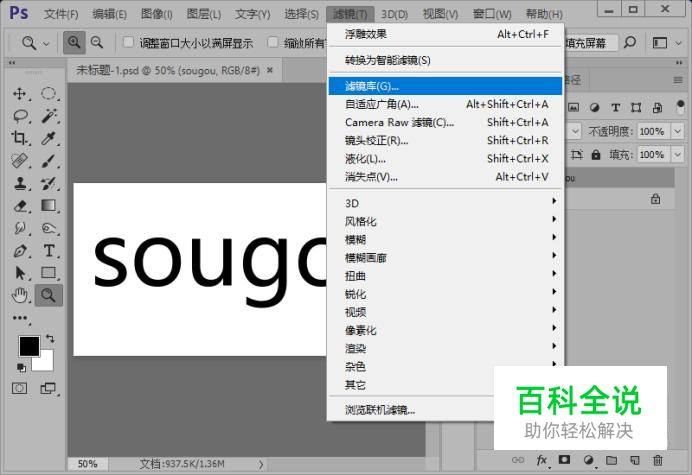Toggle the shape layer filter icon
This screenshot has height=475, width=692.
point(636,107)
